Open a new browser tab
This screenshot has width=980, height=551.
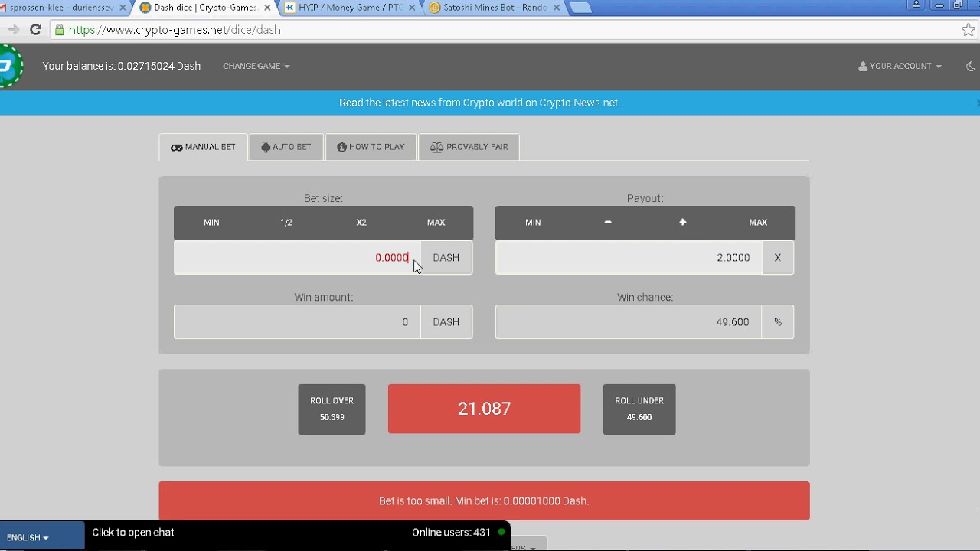click(581, 8)
